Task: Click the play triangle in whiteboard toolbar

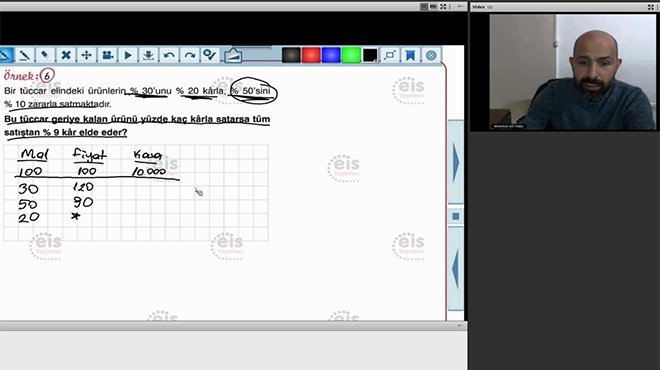Action: pos(128,55)
